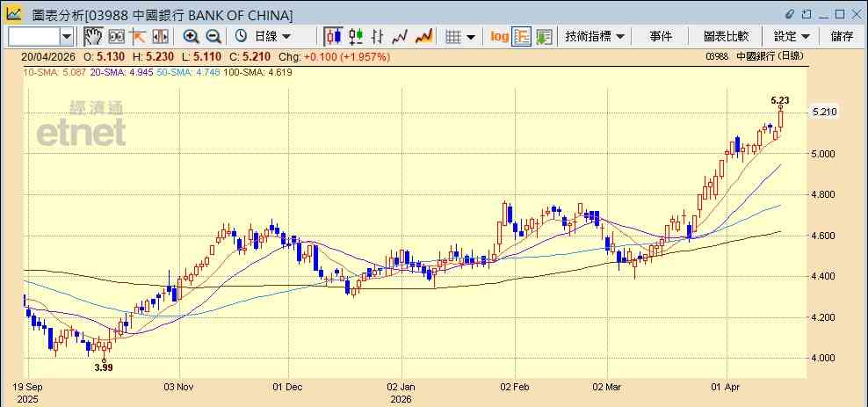Click the 儲存 save button

point(842,37)
